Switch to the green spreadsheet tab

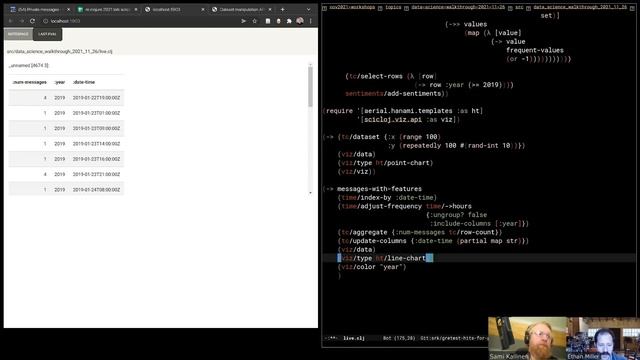107,9
